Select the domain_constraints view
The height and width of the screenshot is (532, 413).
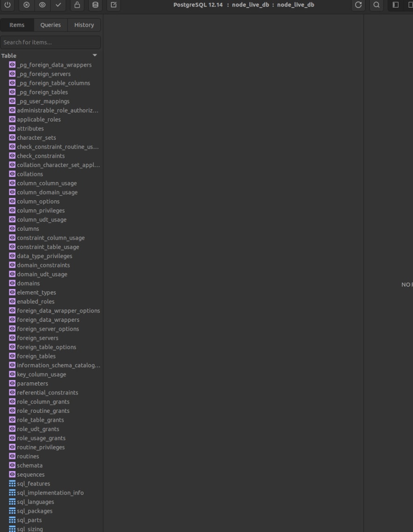click(x=44, y=266)
